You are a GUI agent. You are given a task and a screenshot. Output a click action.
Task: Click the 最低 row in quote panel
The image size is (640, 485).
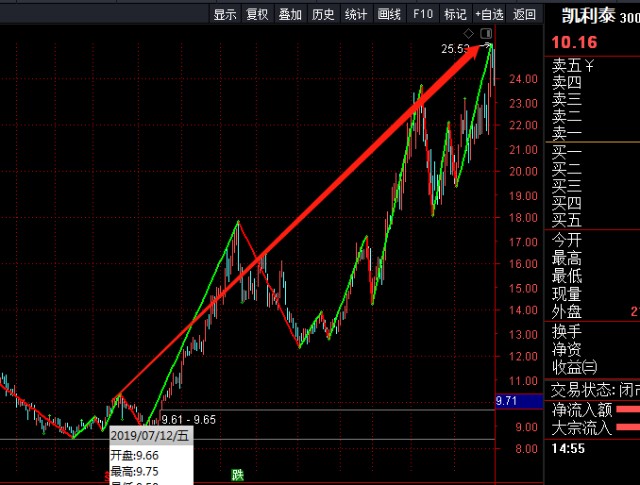pyautogui.click(x=592, y=276)
